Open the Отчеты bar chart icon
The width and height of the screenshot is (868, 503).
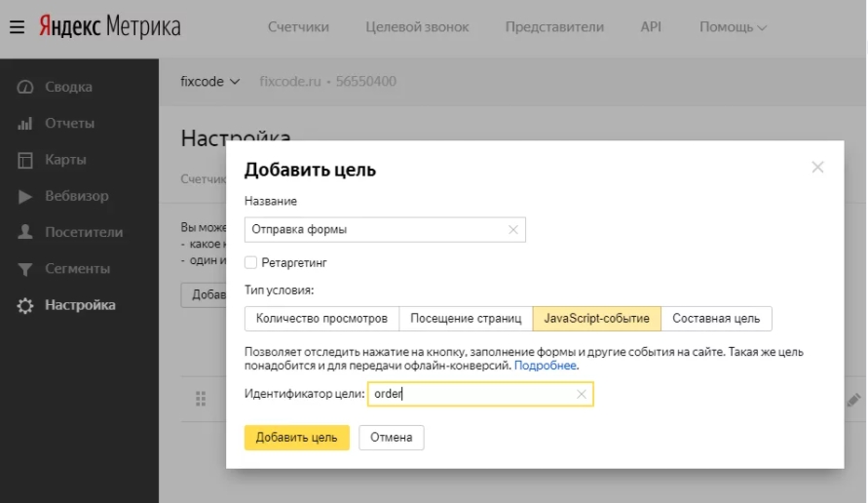25,124
